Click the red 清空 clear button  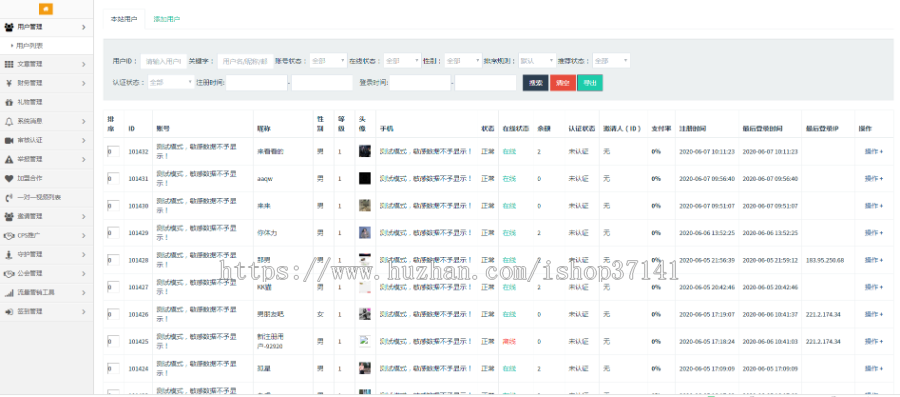[563, 83]
